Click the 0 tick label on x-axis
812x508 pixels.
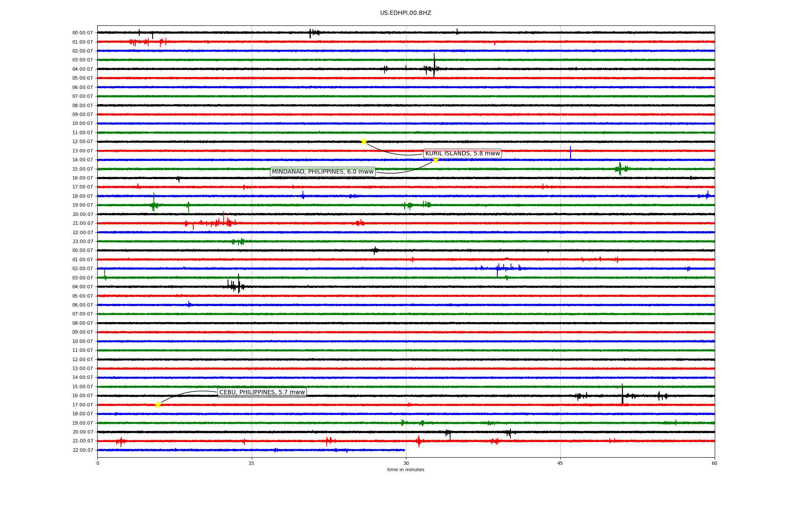coord(98,463)
